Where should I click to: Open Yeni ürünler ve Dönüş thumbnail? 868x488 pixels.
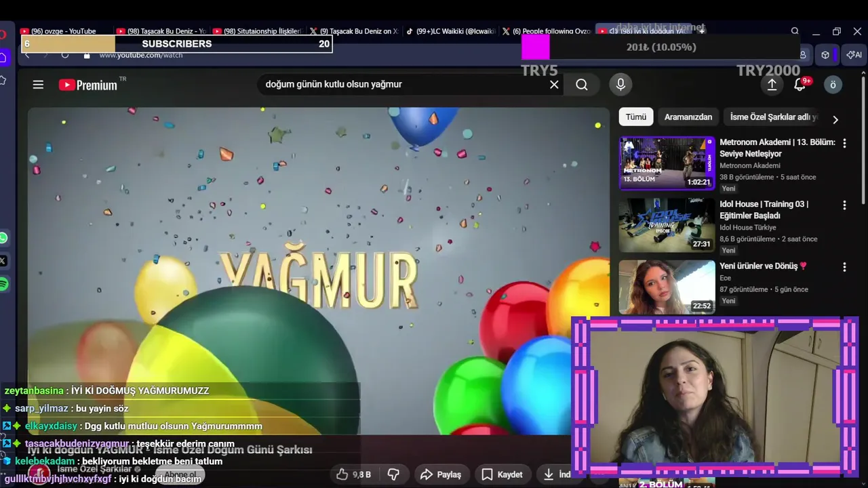point(667,287)
